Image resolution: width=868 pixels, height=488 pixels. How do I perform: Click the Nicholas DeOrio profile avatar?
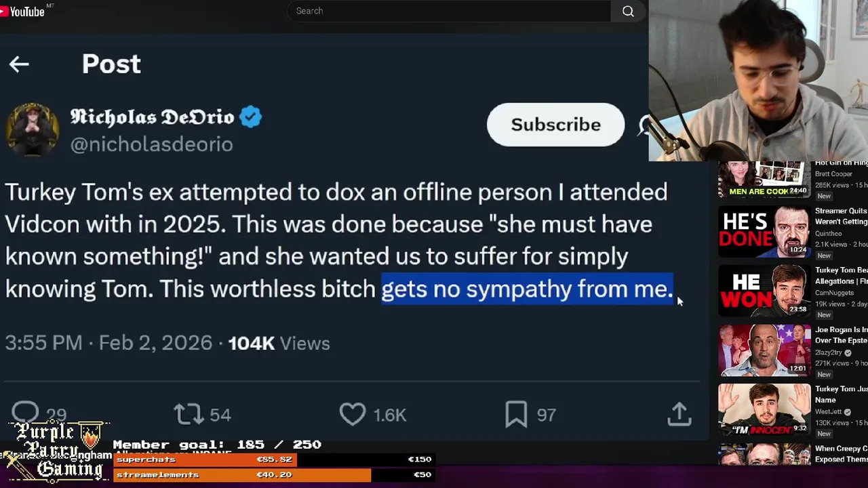[32, 129]
